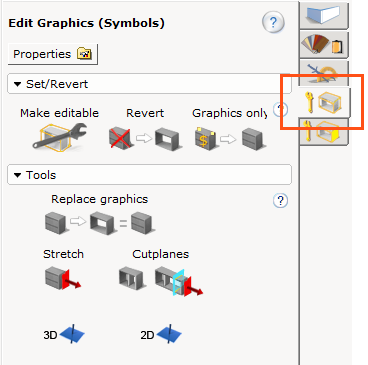This screenshot has width=368, height=365.
Task: Collapse the Set/Revert section
Action: point(149,84)
